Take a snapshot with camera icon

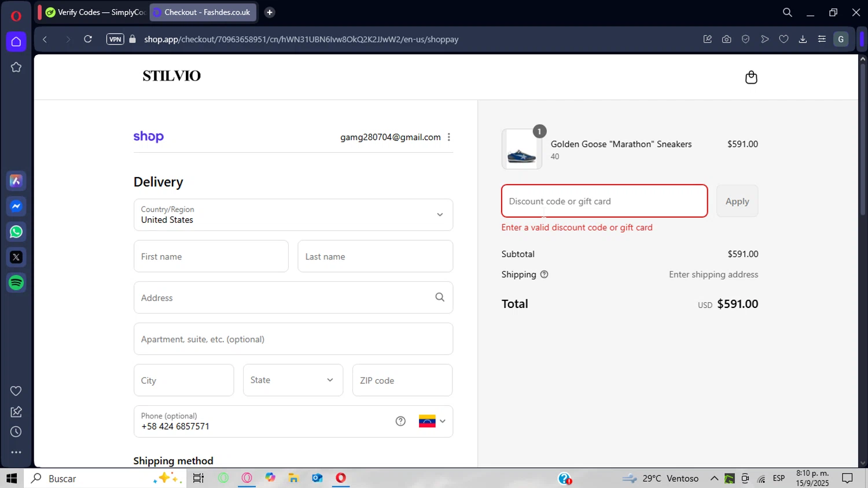tap(726, 39)
